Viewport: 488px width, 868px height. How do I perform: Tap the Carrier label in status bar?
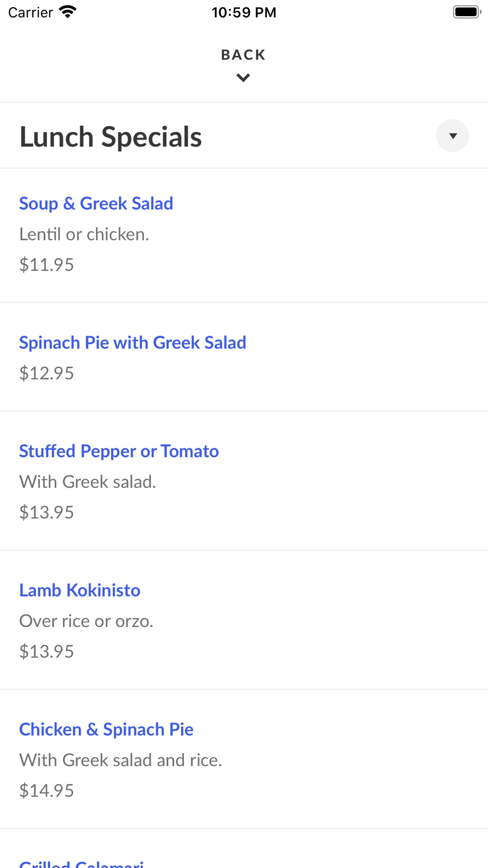tap(30, 12)
